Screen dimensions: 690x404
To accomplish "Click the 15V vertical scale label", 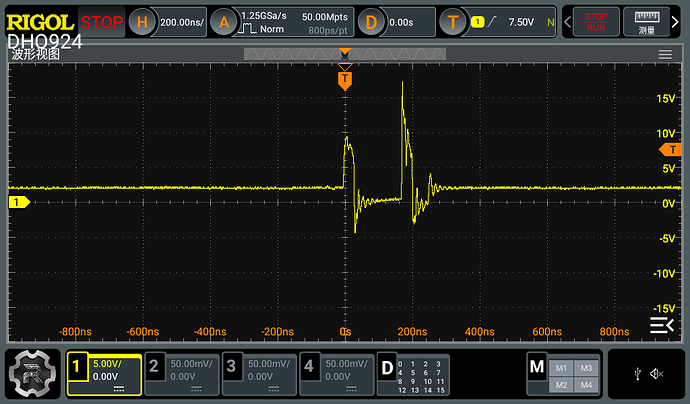I will (665, 98).
